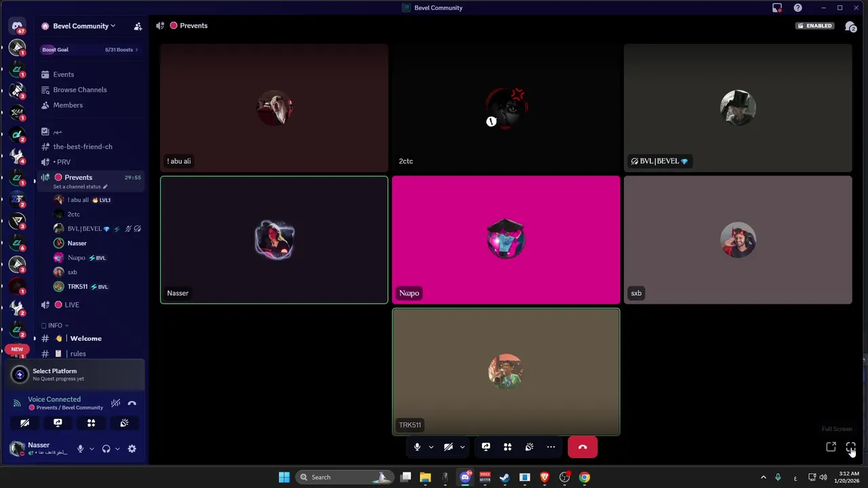
Task: Focus the pink Napo video tile
Action: (506, 240)
